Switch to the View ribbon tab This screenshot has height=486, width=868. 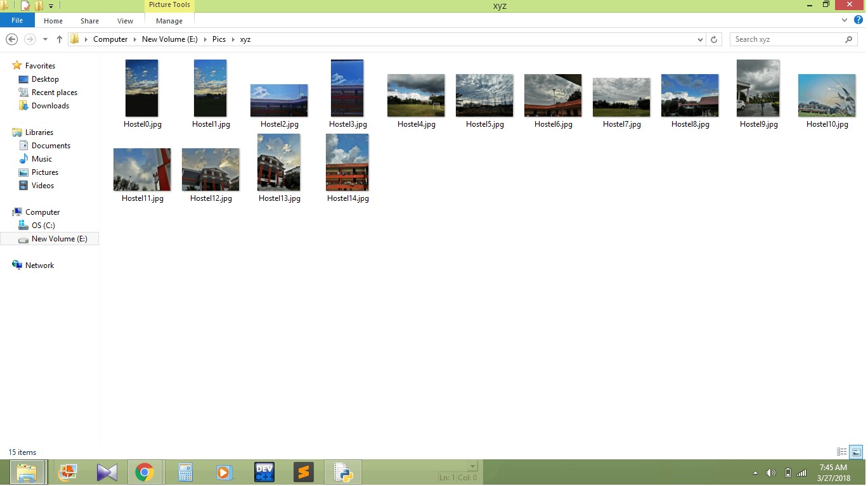[x=126, y=21]
